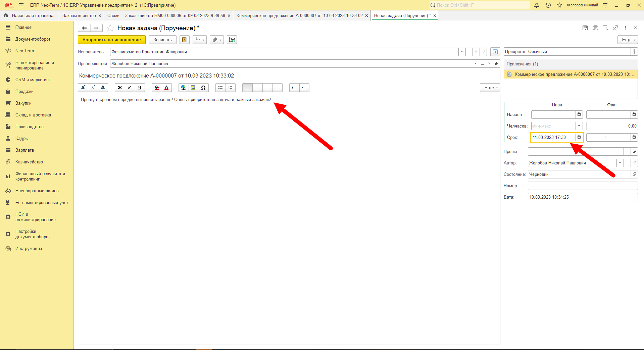Increase paragraph indent
The height and width of the screenshot is (350, 644).
click(x=294, y=88)
